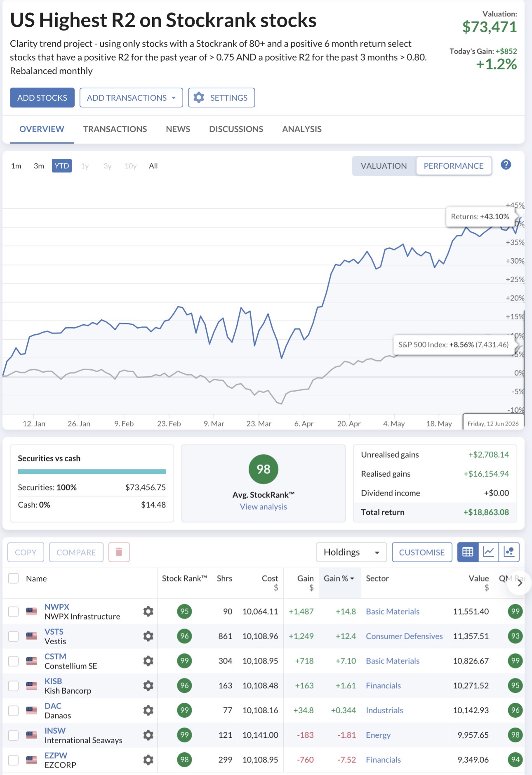The height and width of the screenshot is (775, 532).
Task: Expand the Add Transactions dropdown
Action: (131, 97)
